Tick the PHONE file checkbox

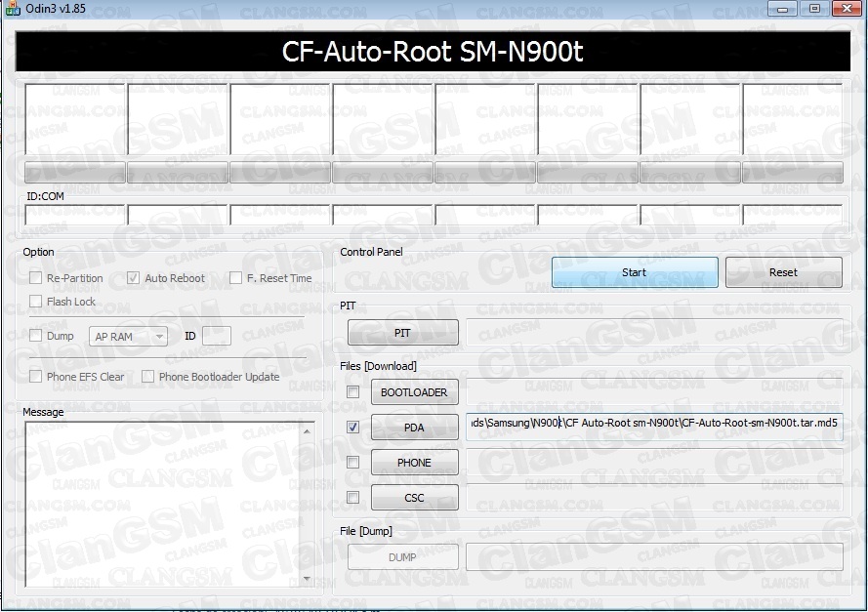[352, 463]
